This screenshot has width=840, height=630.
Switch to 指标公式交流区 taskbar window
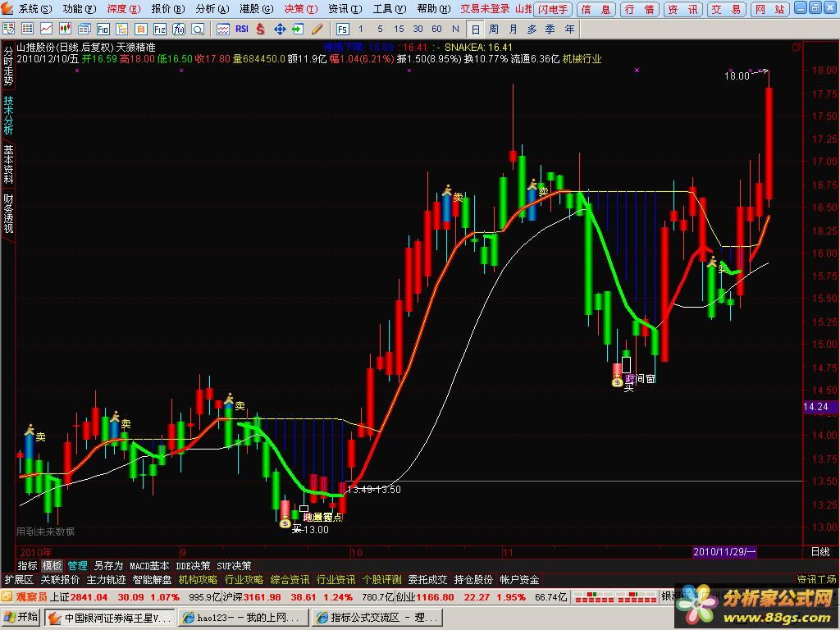pos(377,618)
